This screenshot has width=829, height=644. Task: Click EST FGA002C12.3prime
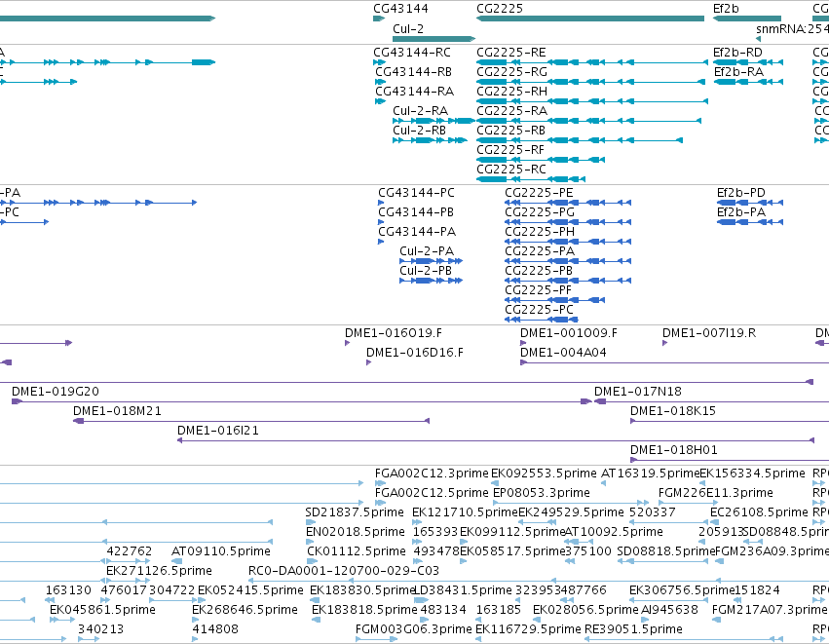432,474
